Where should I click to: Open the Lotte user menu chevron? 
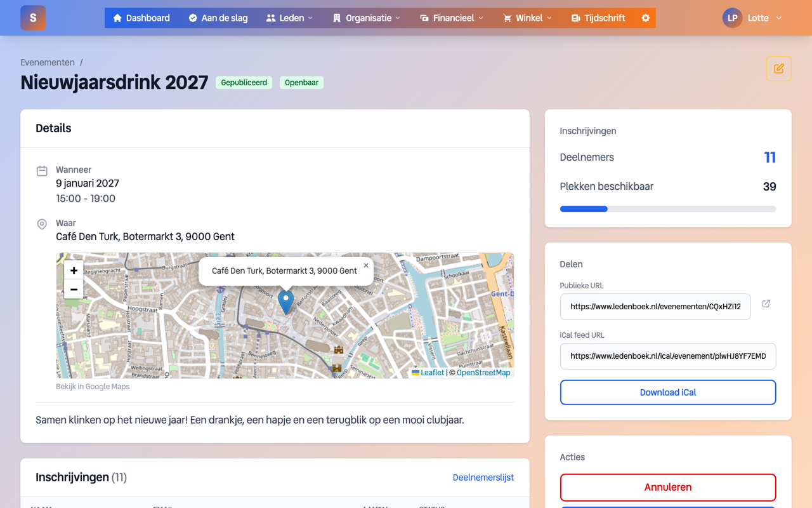coord(779,18)
